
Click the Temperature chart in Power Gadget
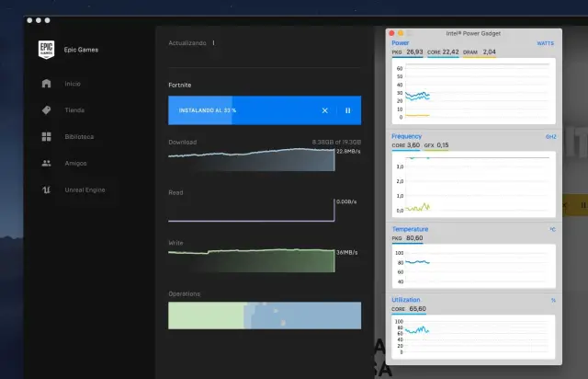[471, 266]
